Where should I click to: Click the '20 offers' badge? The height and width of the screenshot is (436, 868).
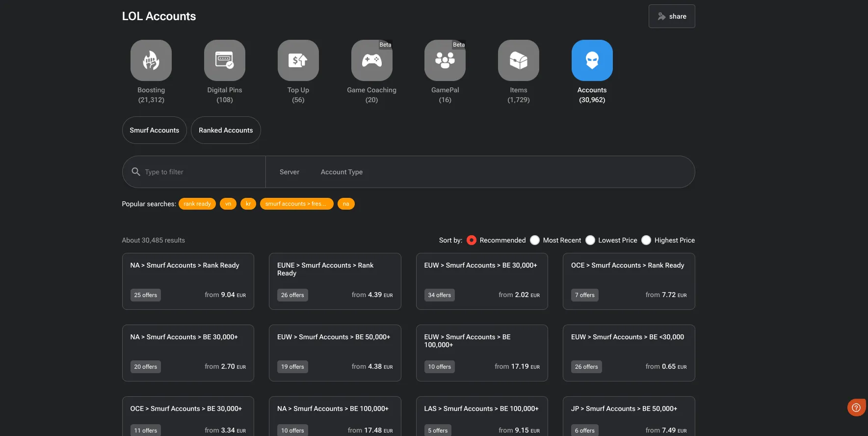146,367
